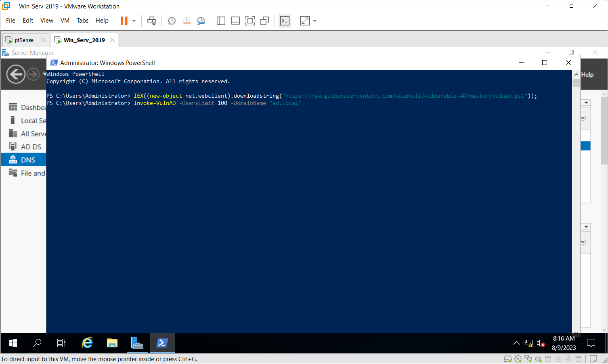This screenshot has width=608, height=364.
Task: Open the VMware Help menu
Action: pos(102,21)
